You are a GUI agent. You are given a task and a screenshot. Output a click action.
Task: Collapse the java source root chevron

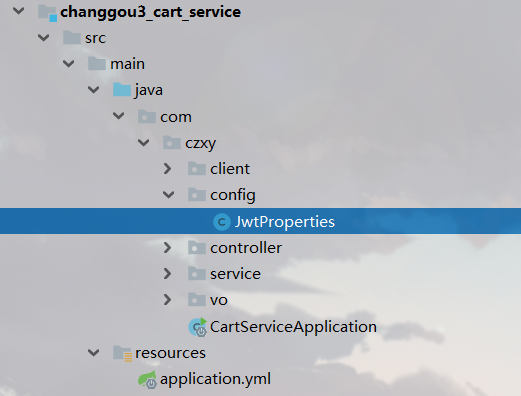point(93,90)
